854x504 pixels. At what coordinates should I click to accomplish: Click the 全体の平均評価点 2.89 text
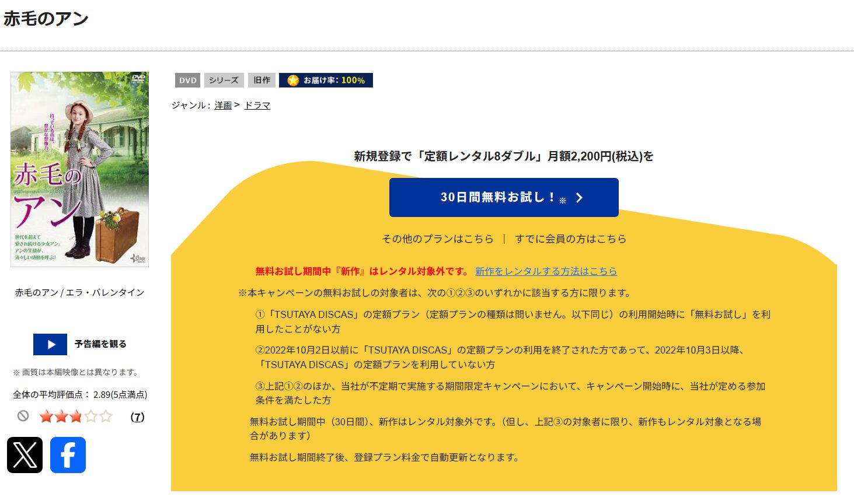(x=80, y=395)
